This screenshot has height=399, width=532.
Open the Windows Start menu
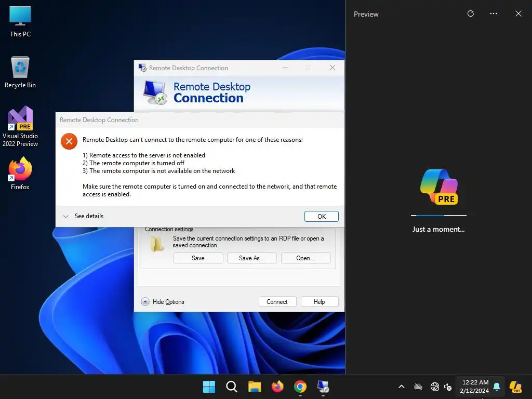209,387
